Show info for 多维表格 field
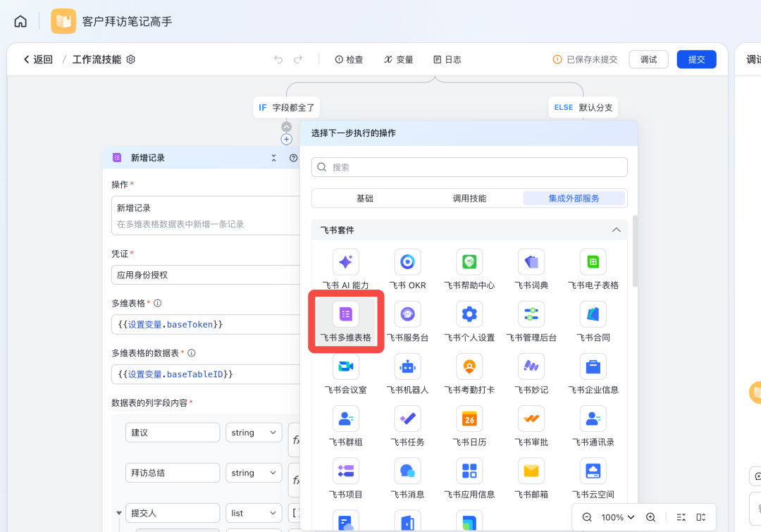This screenshot has height=532, width=761. click(158, 303)
